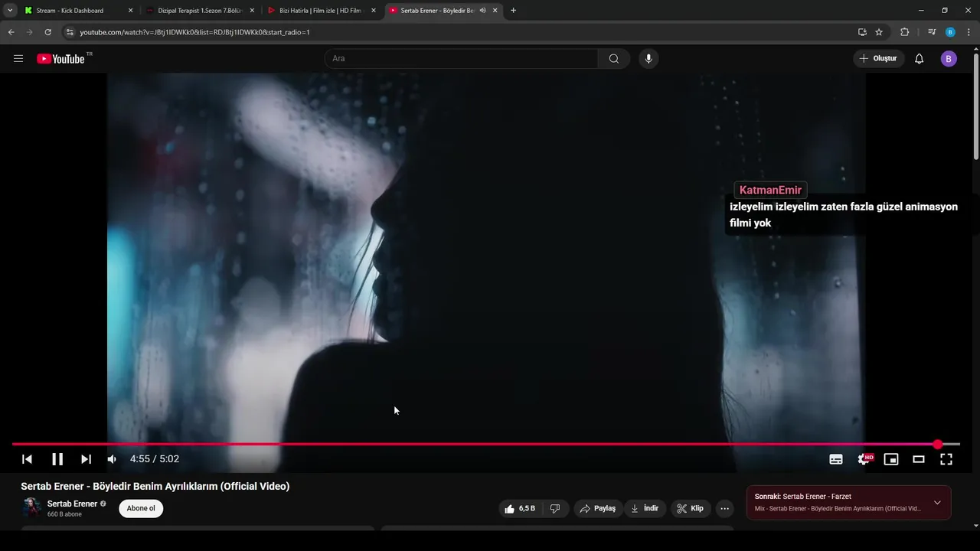This screenshot has height=551, width=980.
Task: Open the YouTube guide hamburger menu
Action: tap(18, 59)
